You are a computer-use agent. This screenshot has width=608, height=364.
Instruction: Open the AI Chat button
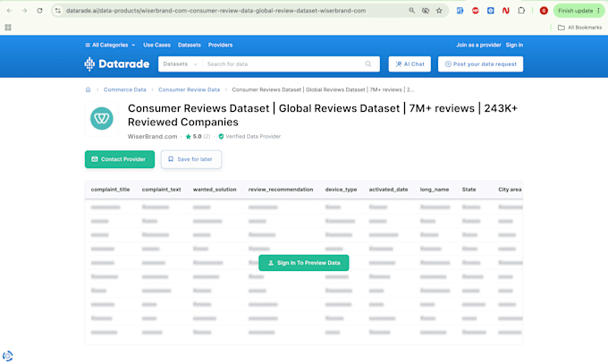click(410, 64)
